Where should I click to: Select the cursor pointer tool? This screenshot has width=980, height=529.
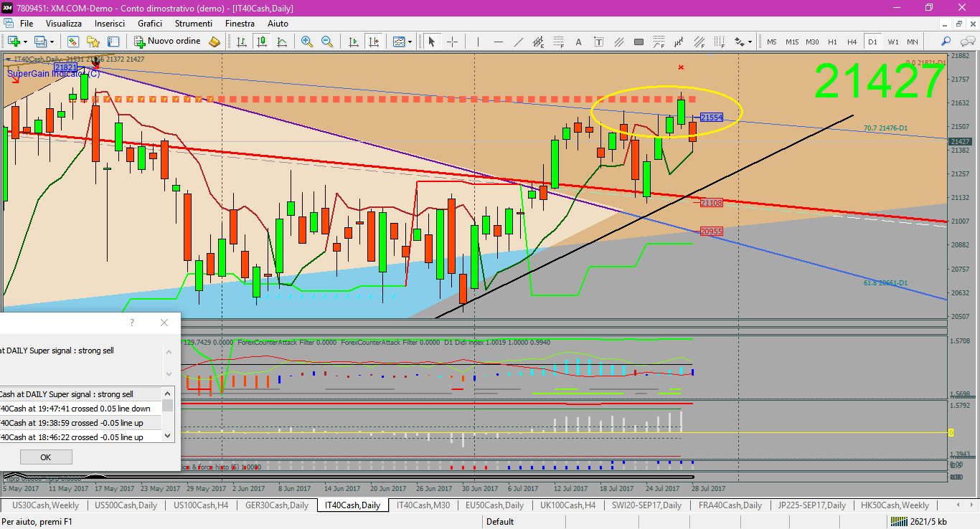[432, 42]
